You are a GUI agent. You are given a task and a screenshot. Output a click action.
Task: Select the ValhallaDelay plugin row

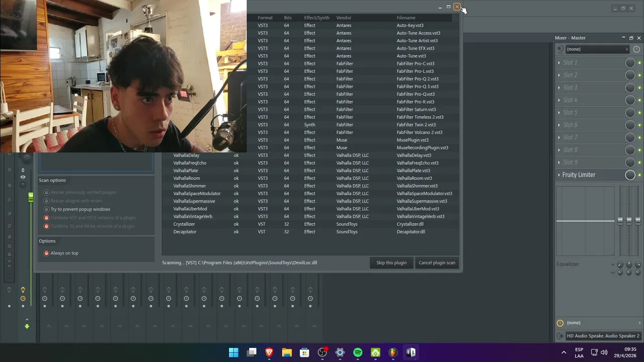pyautogui.click(x=311, y=155)
